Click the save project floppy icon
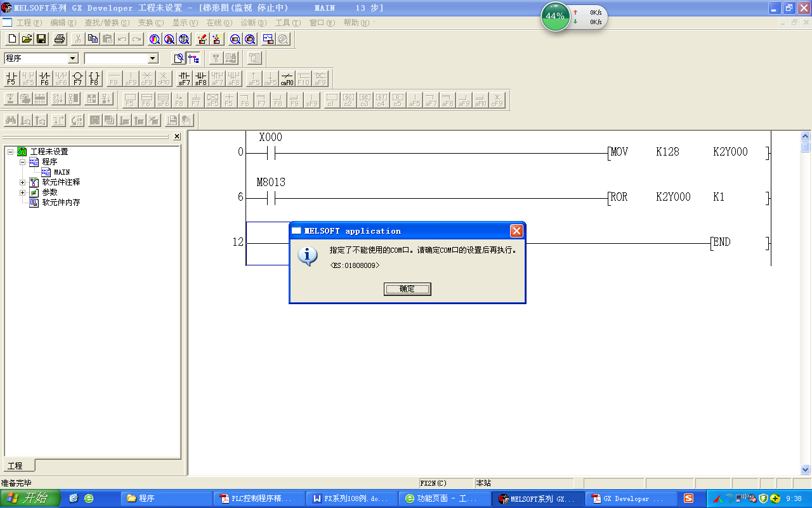This screenshot has width=812, height=508. [x=41, y=39]
